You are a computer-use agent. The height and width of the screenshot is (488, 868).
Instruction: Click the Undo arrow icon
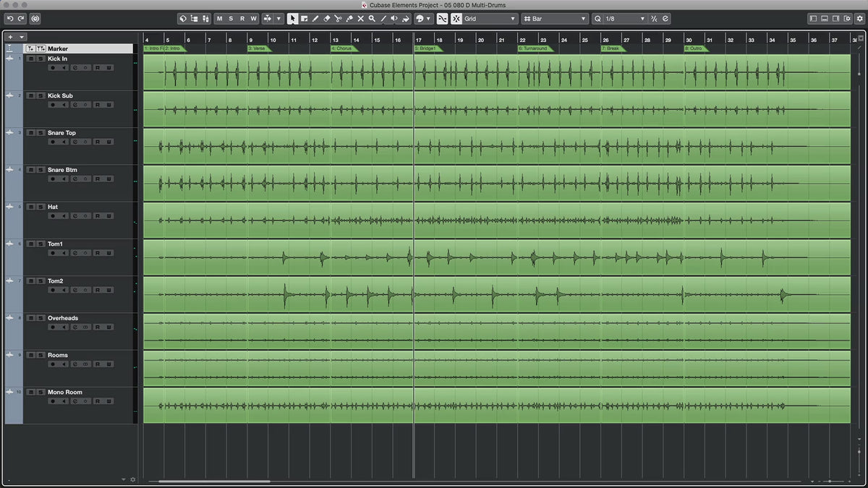pyautogui.click(x=10, y=19)
